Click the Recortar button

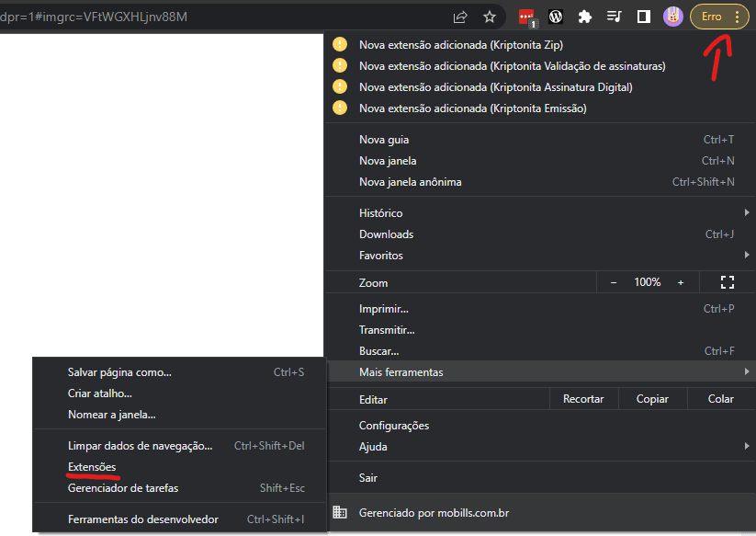click(x=583, y=399)
